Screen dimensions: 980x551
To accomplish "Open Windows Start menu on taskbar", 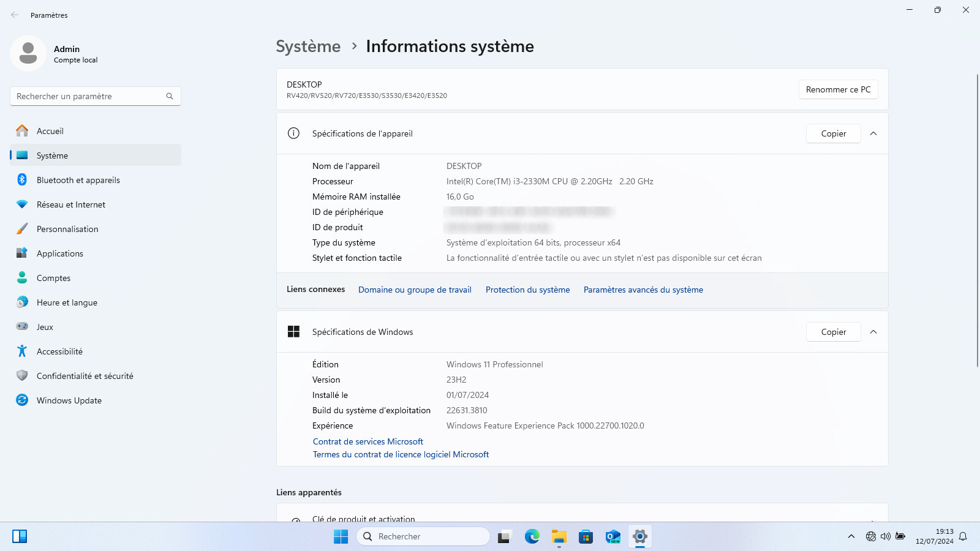I will pyautogui.click(x=341, y=536).
